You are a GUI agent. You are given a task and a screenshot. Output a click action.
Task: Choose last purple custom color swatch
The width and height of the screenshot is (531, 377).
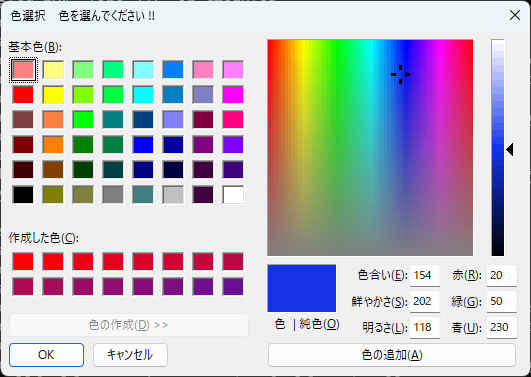coord(233,287)
